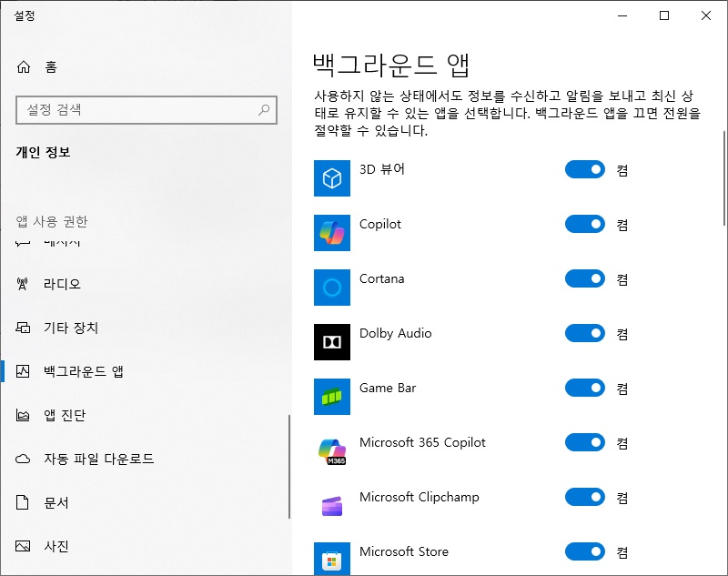Switch off Dolby Audio toggle
The image size is (728, 576).
tap(585, 333)
